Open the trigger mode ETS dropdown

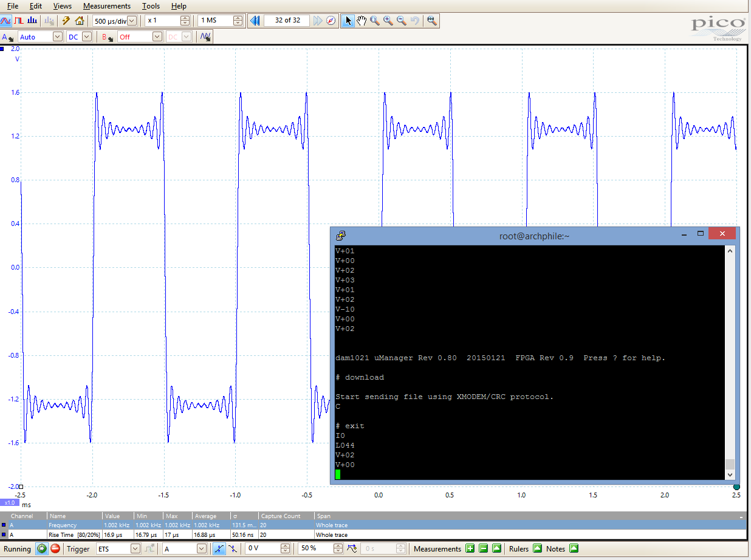[x=135, y=548]
